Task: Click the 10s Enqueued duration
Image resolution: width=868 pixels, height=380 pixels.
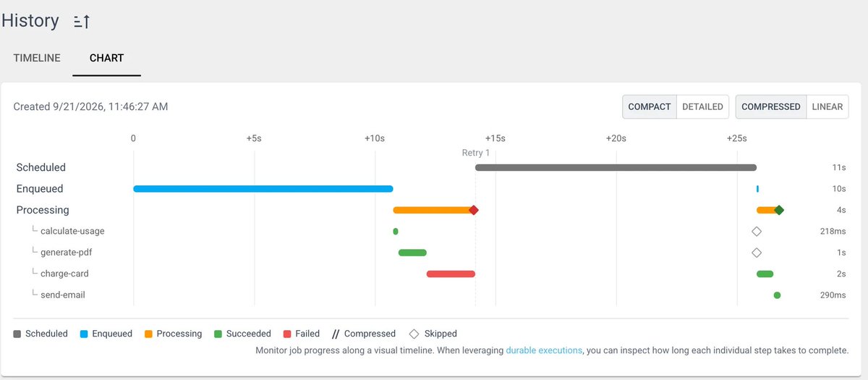Action: (x=839, y=189)
